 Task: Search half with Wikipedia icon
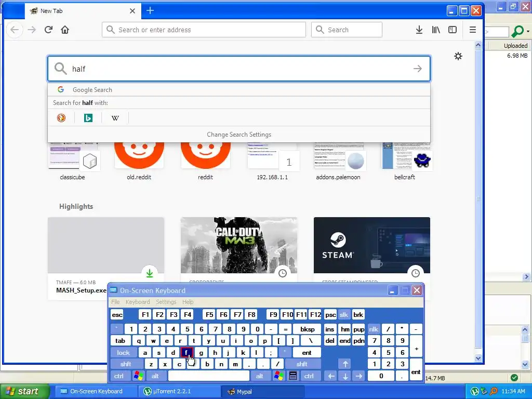click(x=115, y=118)
